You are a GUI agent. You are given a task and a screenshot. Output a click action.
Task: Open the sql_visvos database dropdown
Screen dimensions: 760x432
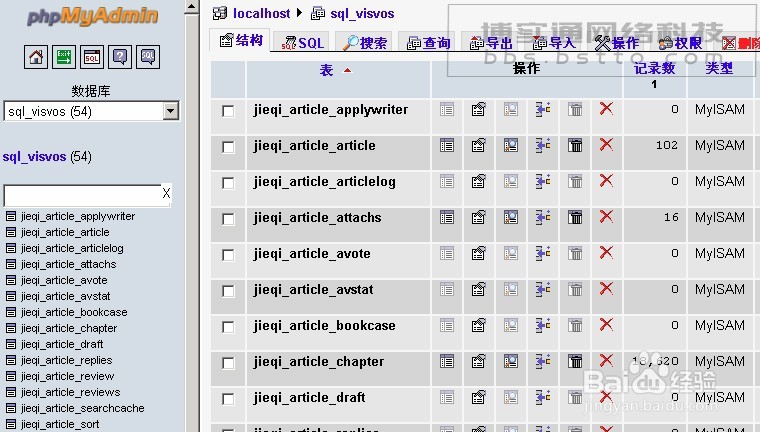[91, 111]
